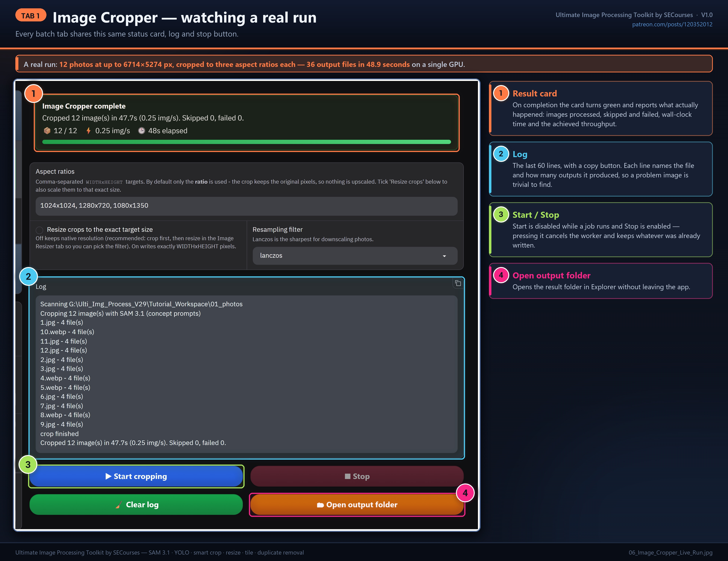Select the 'Image Cropper complete' heading
This screenshot has height=561, width=728.
(84, 106)
